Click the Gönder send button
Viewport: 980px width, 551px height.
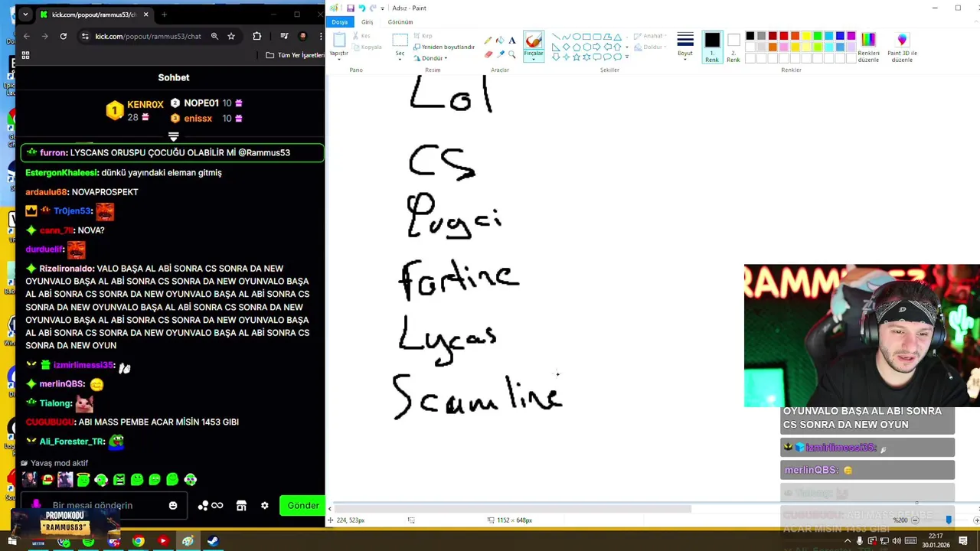click(303, 505)
